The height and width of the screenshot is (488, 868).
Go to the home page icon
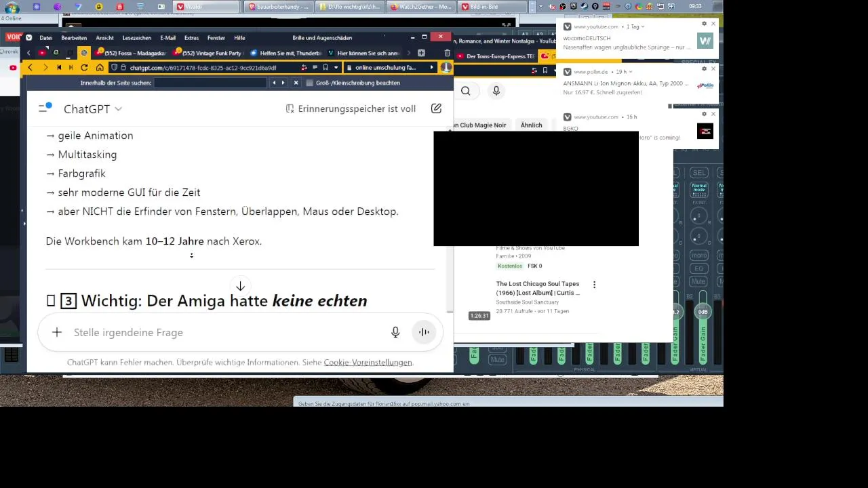[100, 68]
